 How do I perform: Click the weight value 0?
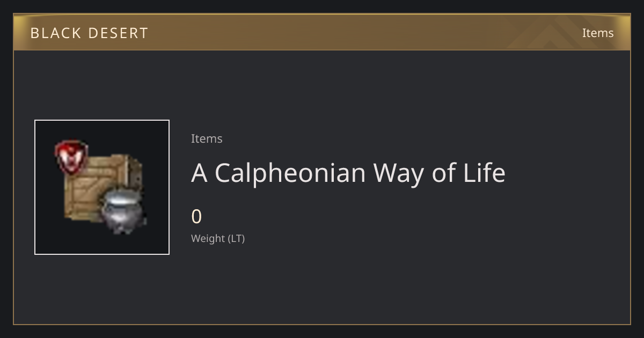(x=196, y=217)
